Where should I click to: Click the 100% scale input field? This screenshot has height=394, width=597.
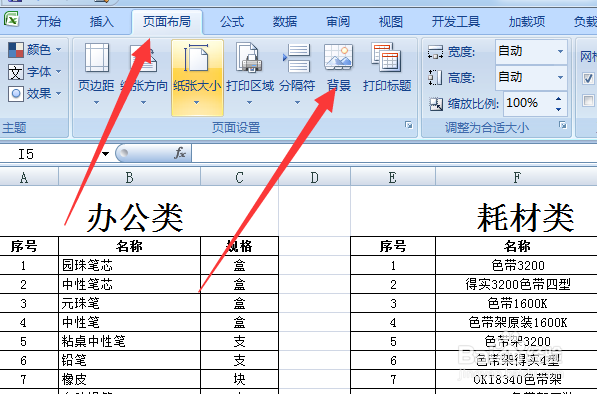[528, 103]
